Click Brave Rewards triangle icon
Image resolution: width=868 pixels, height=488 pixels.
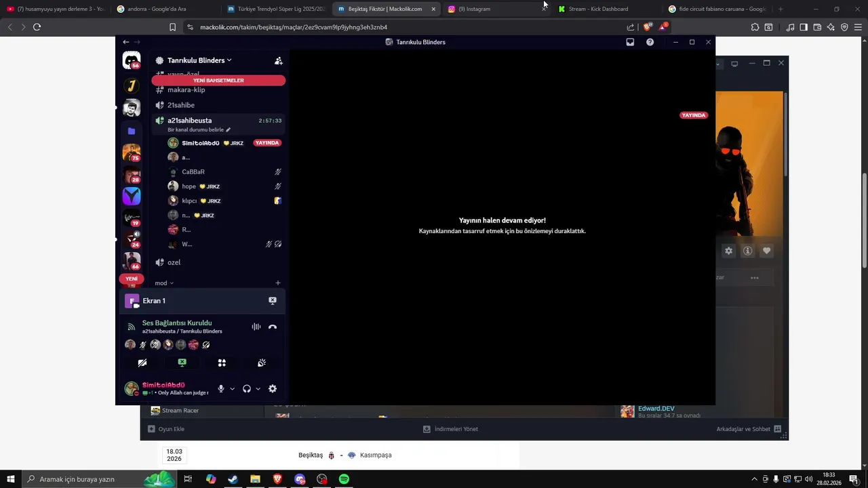663,27
